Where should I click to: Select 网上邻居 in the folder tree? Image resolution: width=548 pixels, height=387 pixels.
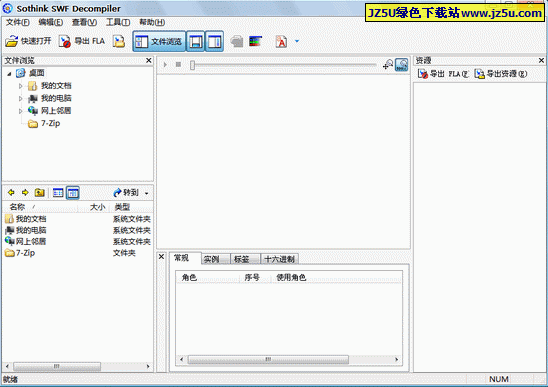pos(56,111)
